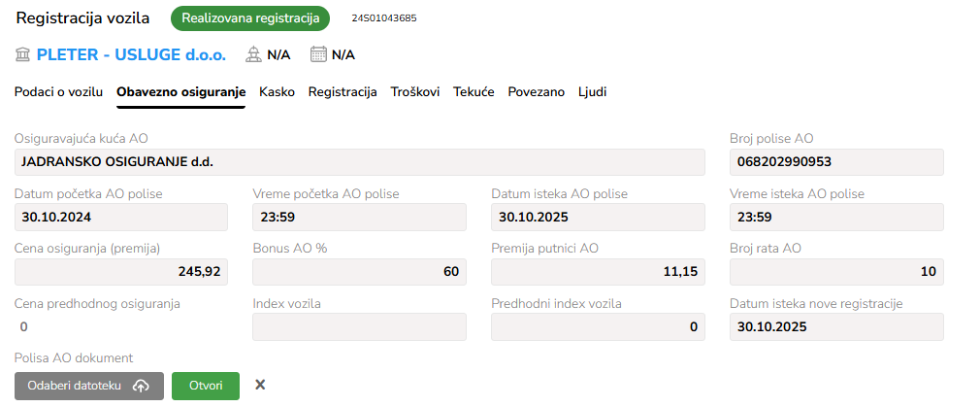Open the PLETER - USLUGE d.o.o. company link
Viewport: 980px width, 407px height.
point(131,55)
